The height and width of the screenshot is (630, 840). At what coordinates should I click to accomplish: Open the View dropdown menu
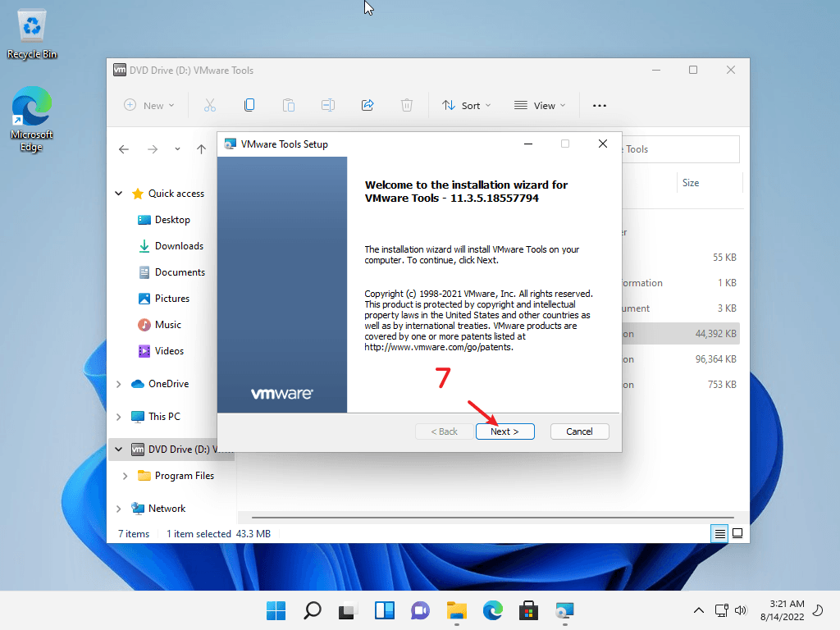coord(540,105)
